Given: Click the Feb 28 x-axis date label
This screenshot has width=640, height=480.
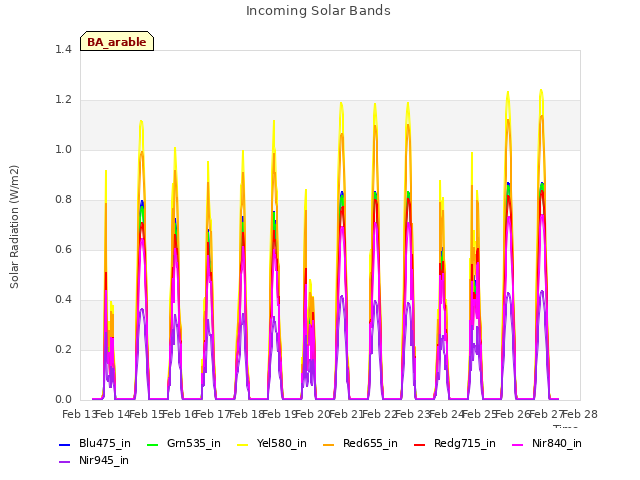Looking at the screenshot, I should [580, 414].
